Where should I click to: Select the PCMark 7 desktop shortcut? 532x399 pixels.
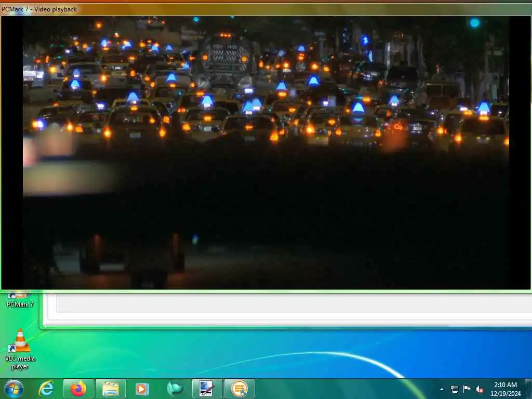point(20,300)
